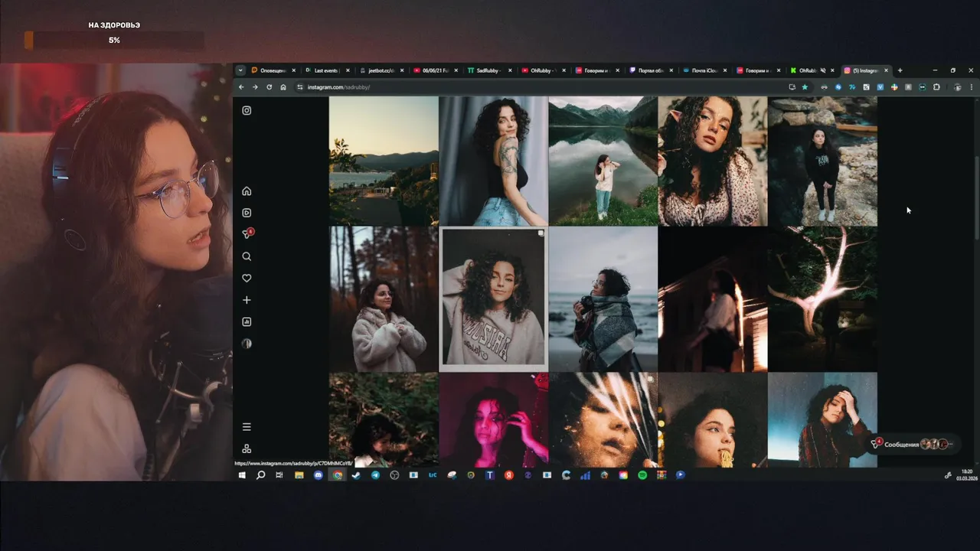
Task: Open Direct messages icon with red badge
Action: click(x=247, y=234)
